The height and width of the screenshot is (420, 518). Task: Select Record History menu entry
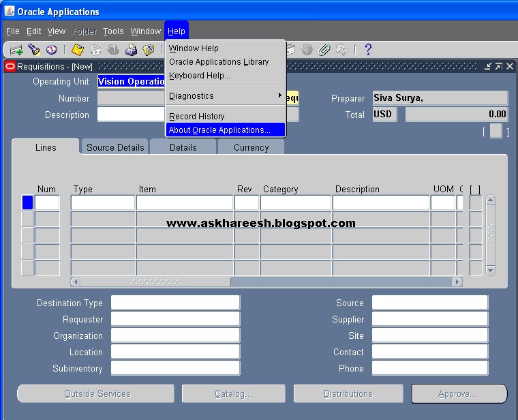click(x=226, y=117)
